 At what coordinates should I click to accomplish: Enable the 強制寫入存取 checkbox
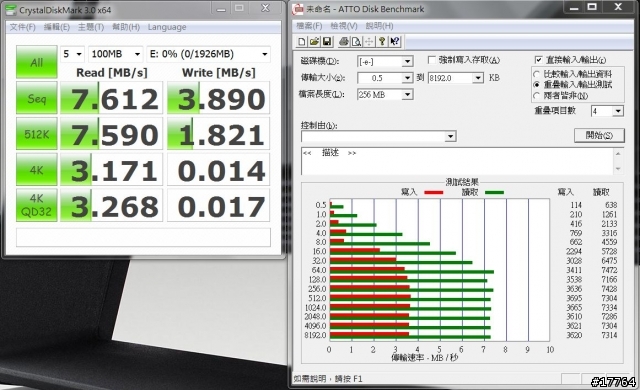click(x=431, y=60)
